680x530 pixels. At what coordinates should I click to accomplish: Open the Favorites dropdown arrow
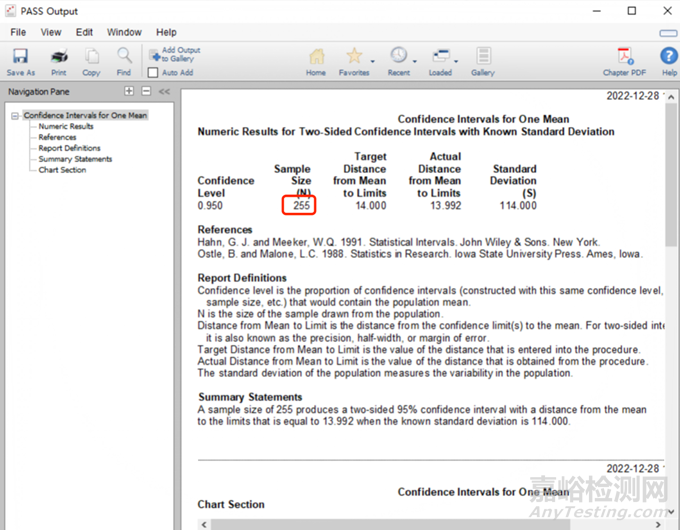click(x=373, y=62)
